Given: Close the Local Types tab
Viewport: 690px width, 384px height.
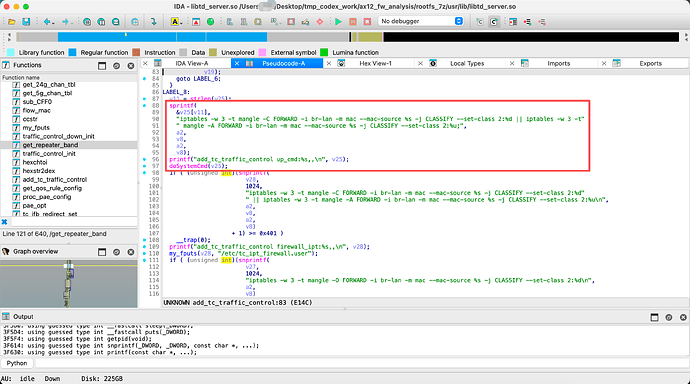Looking at the screenshot, I should (420, 63).
